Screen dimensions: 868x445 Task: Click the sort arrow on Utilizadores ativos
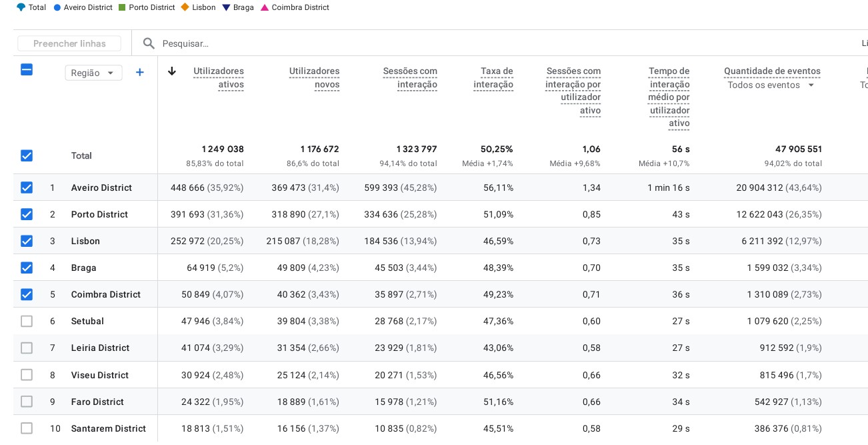[x=172, y=71]
